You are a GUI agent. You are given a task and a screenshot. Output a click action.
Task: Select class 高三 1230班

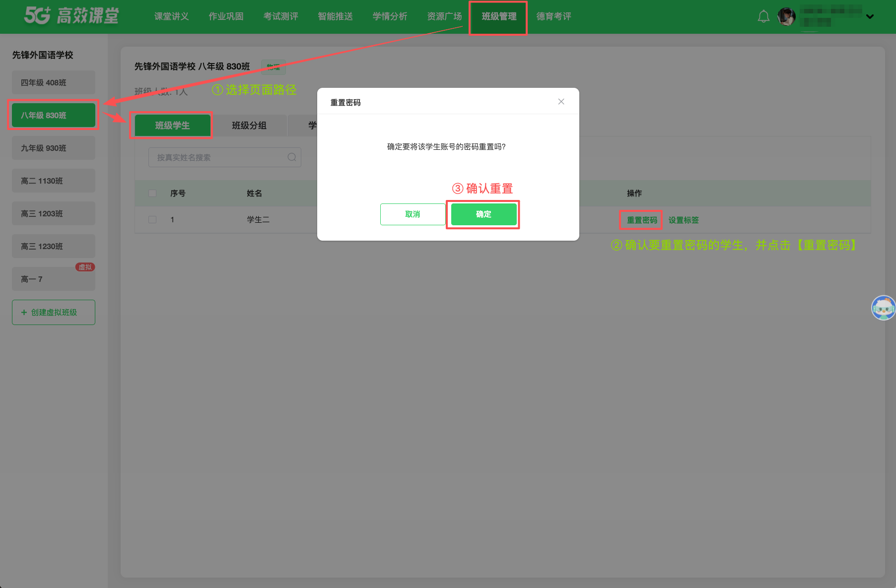coord(54,246)
